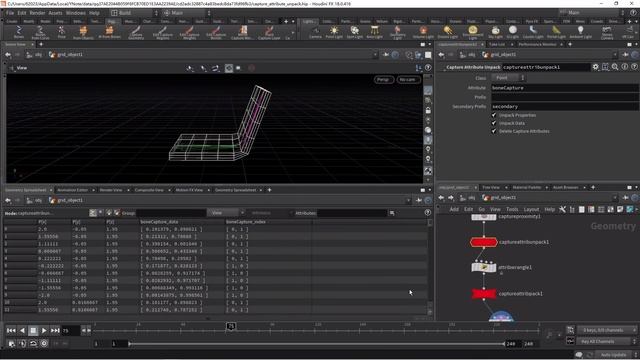
Task: Open the Main radial menu dropdown
Action: point(186,13)
